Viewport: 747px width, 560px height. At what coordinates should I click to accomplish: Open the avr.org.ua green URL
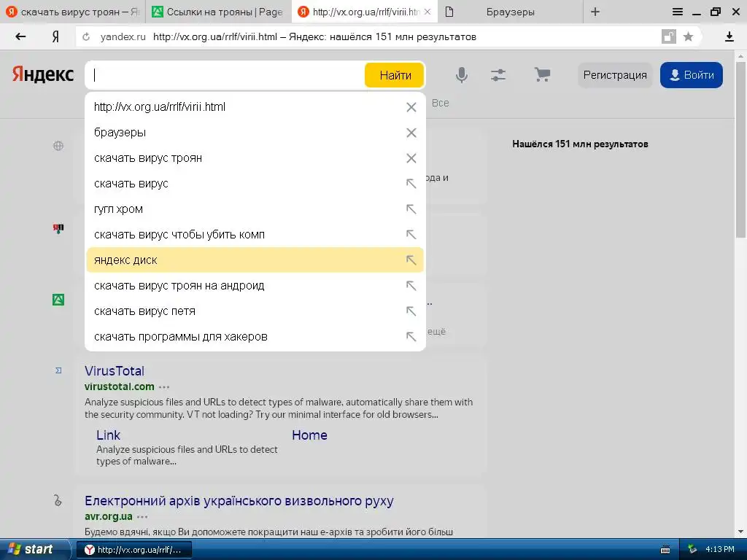click(x=109, y=517)
